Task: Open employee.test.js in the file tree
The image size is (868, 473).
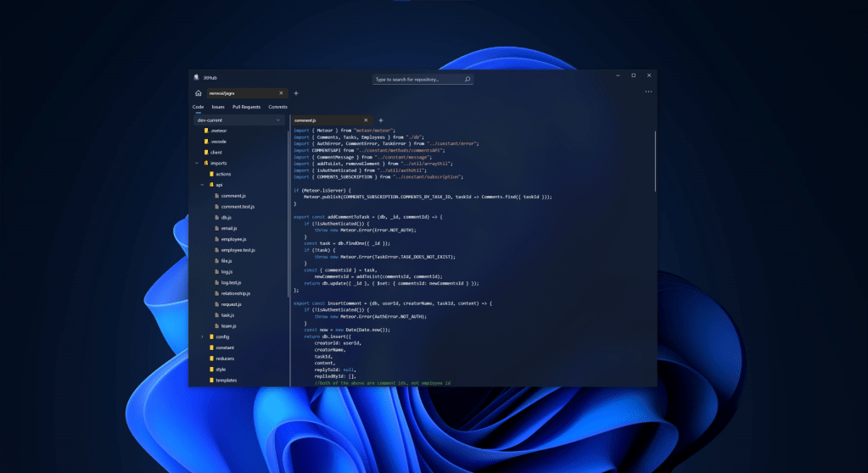Action: 238,250
